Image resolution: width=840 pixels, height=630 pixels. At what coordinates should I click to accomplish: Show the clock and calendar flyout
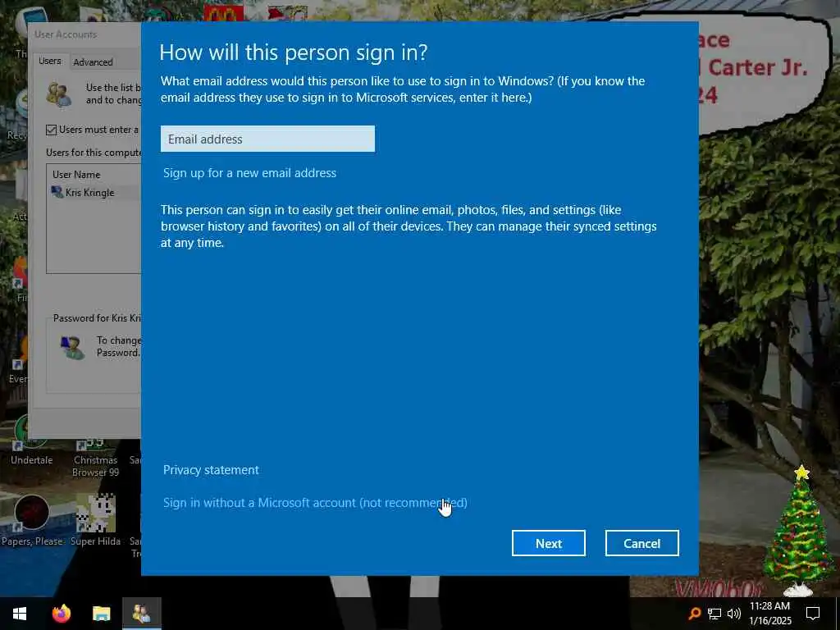769,614
